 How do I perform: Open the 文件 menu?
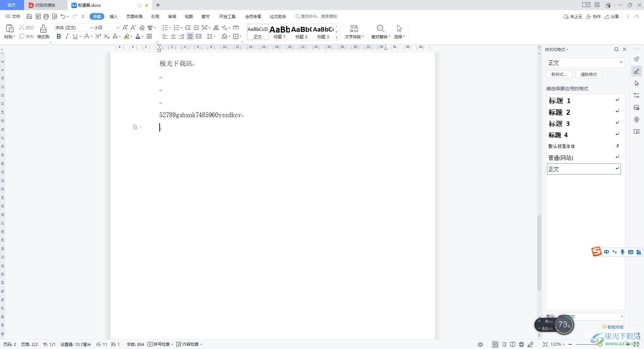[x=13, y=16]
